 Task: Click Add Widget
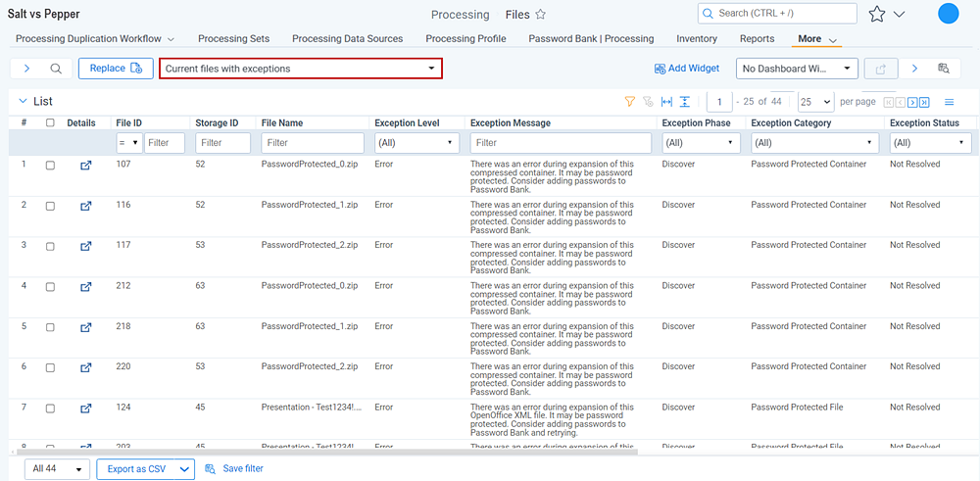[x=687, y=69]
